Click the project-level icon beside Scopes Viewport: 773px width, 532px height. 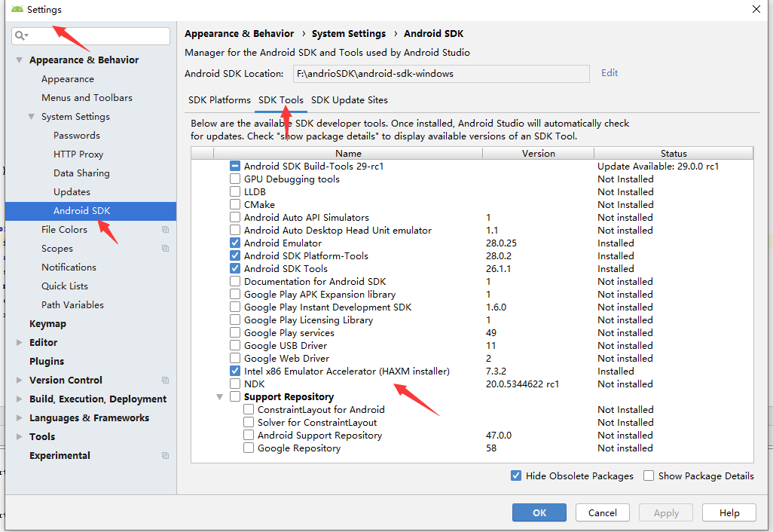click(x=165, y=249)
